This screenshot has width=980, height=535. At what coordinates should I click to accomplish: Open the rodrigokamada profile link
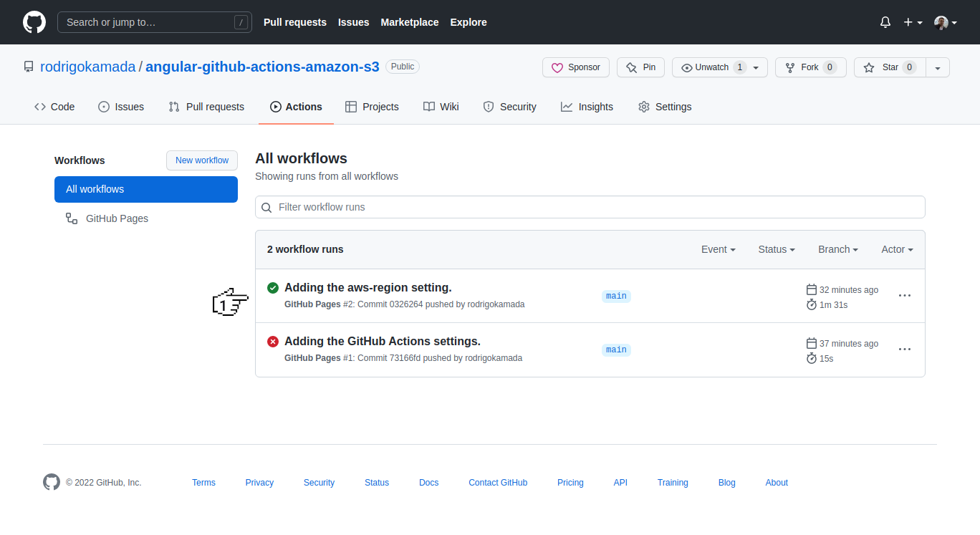click(87, 66)
